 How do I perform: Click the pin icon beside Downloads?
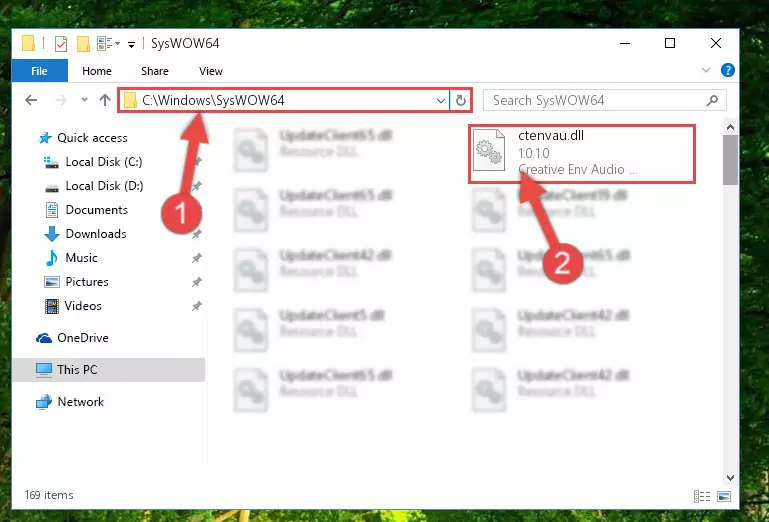click(x=197, y=234)
